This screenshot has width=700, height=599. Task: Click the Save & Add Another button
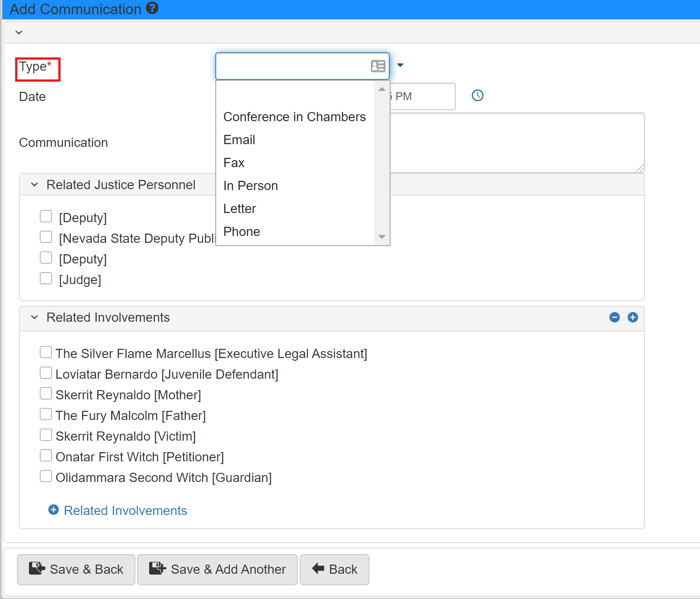[x=218, y=569]
